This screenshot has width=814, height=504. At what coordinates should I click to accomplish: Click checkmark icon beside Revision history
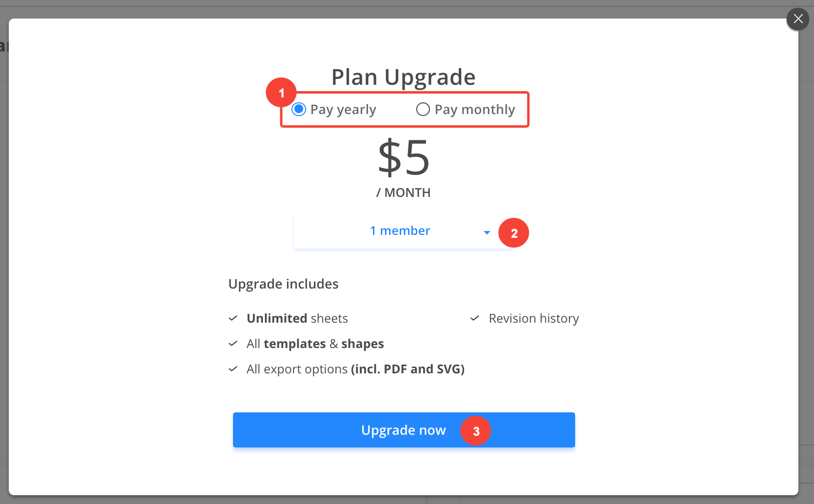coord(475,318)
